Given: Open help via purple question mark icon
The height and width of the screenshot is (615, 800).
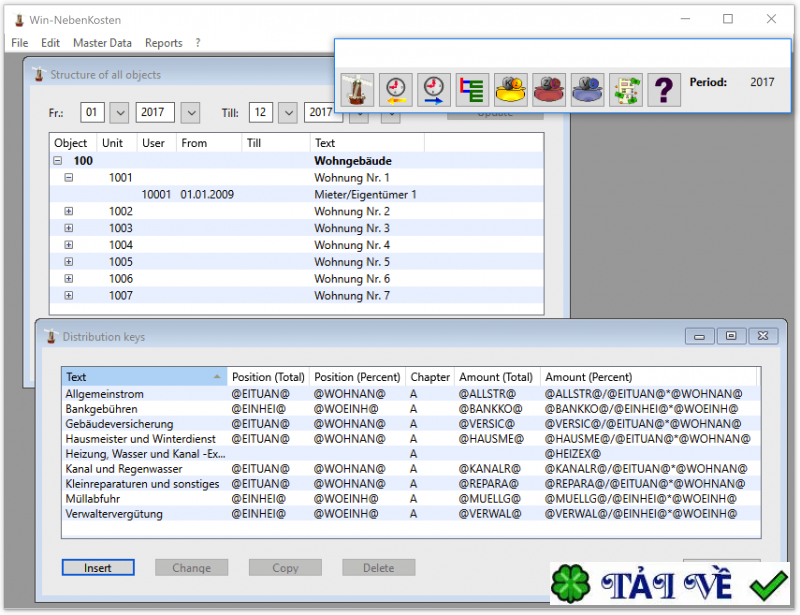Looking at the screenshot, I should tap(664, 90).
